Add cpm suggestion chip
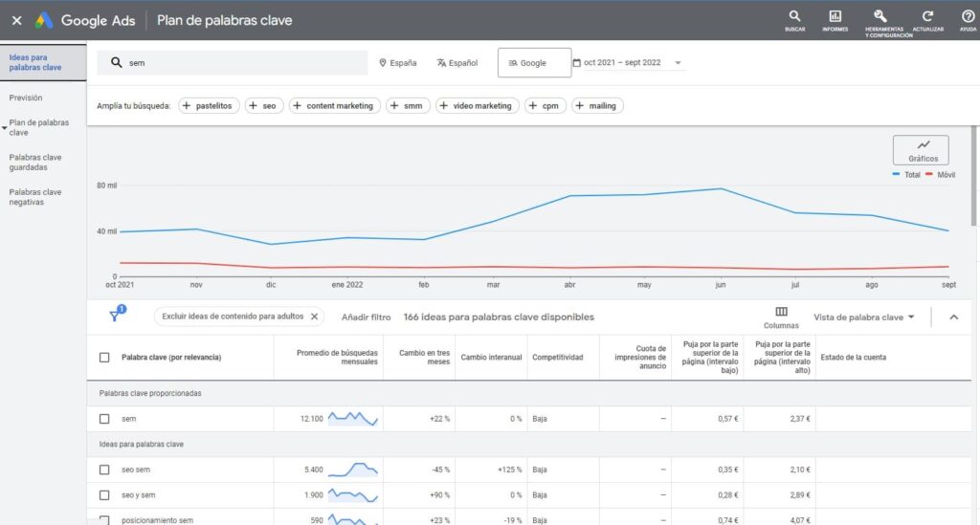980x525 pixels. coord(545,106)
